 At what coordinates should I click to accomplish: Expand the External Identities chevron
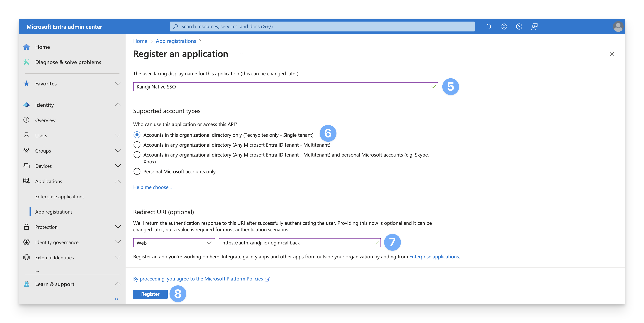[x=118, y=257]
